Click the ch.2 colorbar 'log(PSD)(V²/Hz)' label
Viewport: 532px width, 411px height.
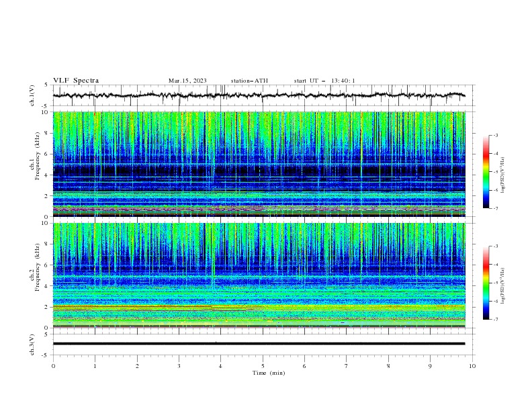[x=503, y=286]
